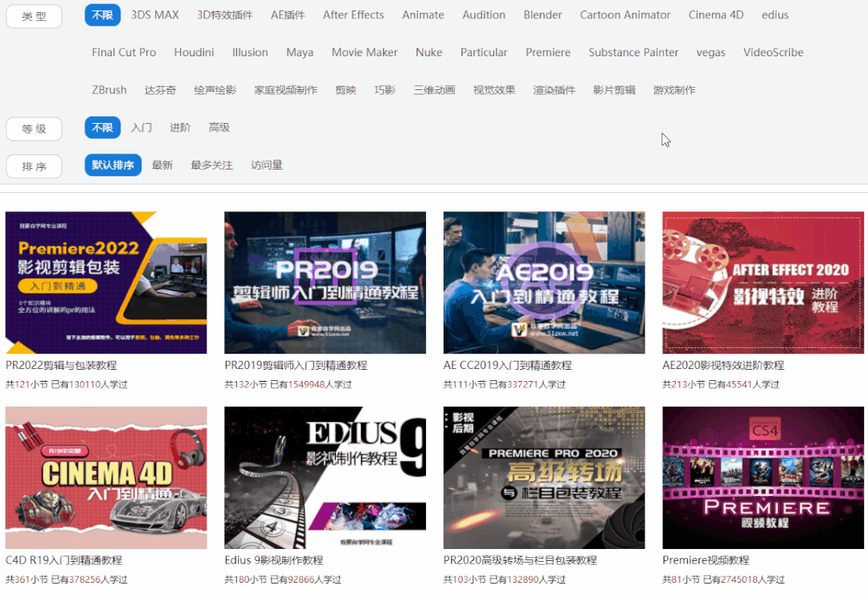Select 不限 in the 类型 row
Viewport: 868px width, 594px height.
click(x=102, y=15)
